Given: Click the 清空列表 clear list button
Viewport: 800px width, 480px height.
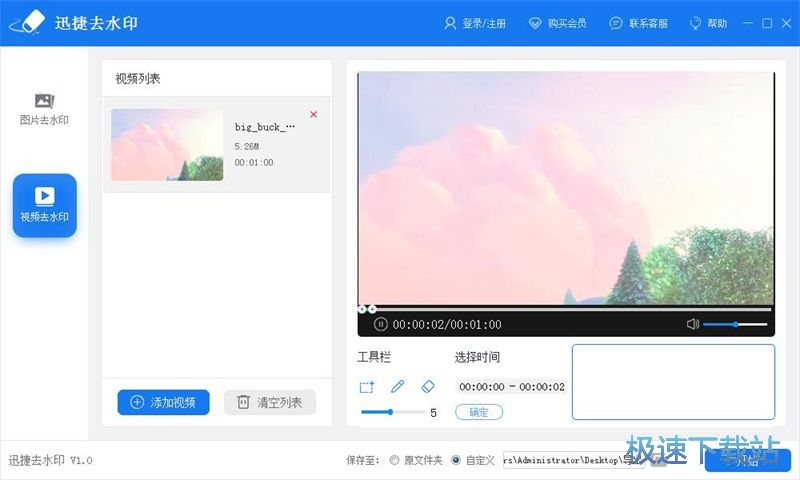Looking at the screenshot, I should coord(270,402).
